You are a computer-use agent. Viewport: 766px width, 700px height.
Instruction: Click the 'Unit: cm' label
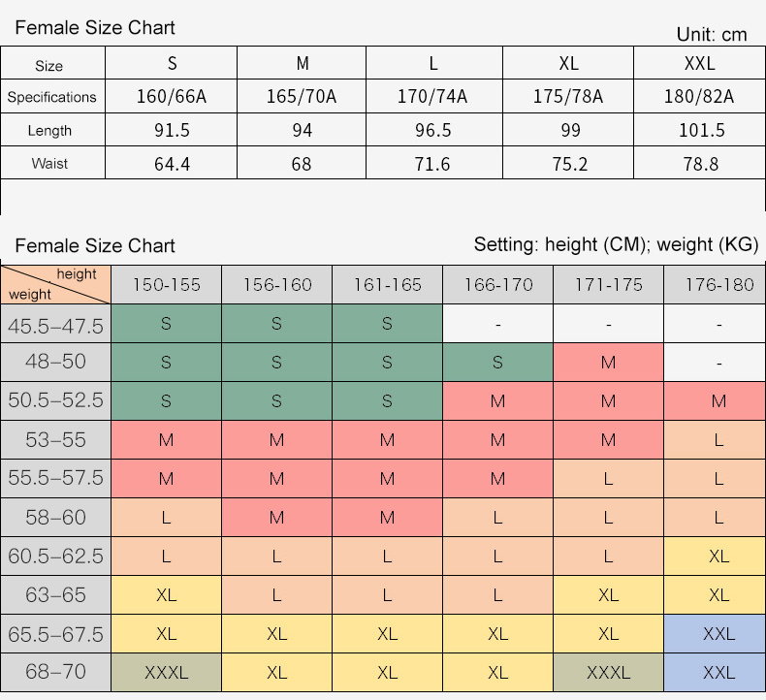pos(712,34)
